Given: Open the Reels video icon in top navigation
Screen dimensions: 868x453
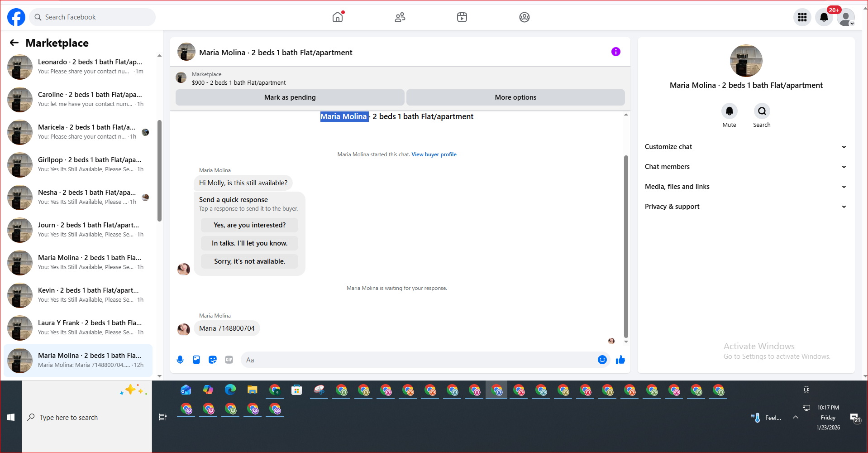Looking at the screenshot, I should [462, 17].
